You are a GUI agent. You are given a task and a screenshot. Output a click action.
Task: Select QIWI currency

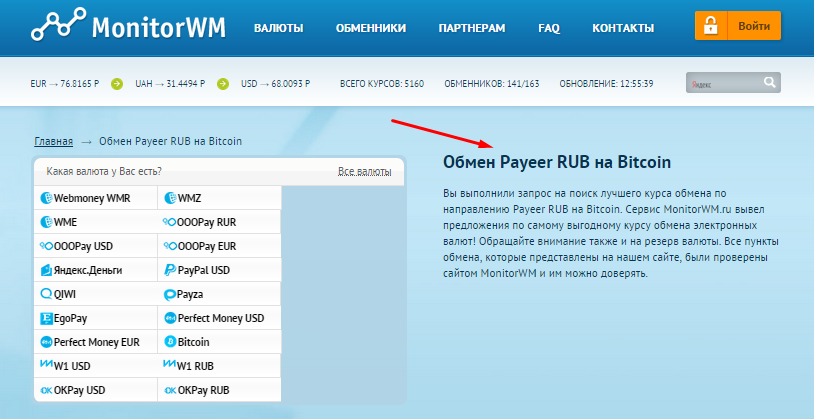click(96, 294)
